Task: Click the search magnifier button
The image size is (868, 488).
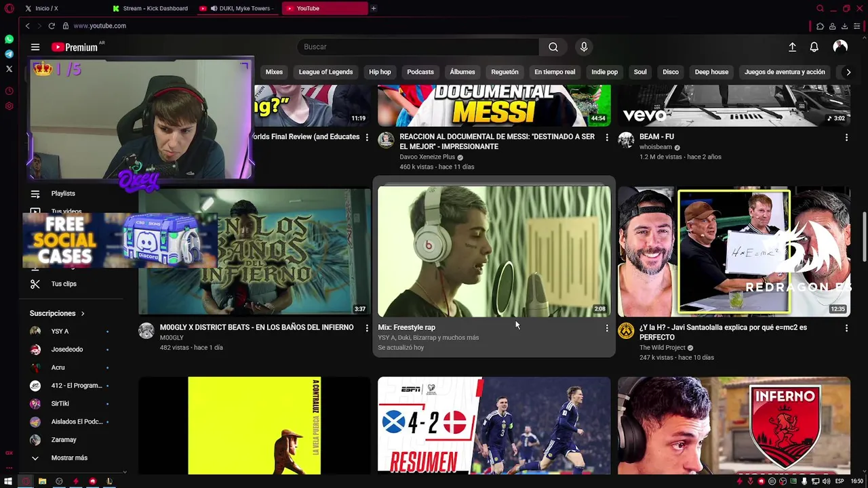Action: [x=553, y=47]
